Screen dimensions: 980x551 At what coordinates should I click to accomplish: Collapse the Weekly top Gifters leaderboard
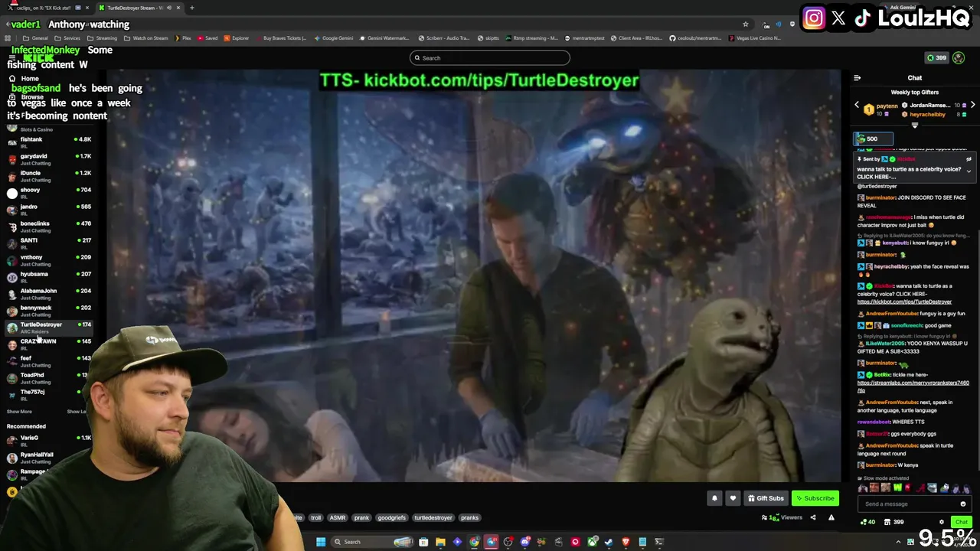[x=914, y=126]
